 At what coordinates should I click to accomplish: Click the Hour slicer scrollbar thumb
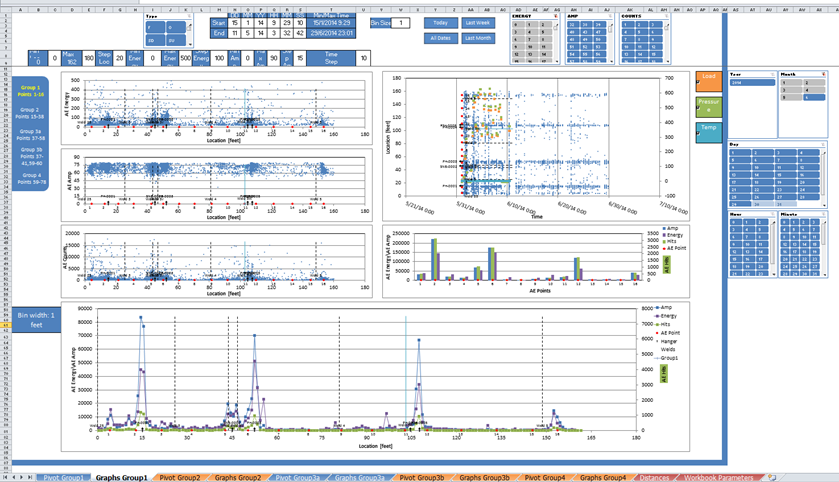(772, 243)
